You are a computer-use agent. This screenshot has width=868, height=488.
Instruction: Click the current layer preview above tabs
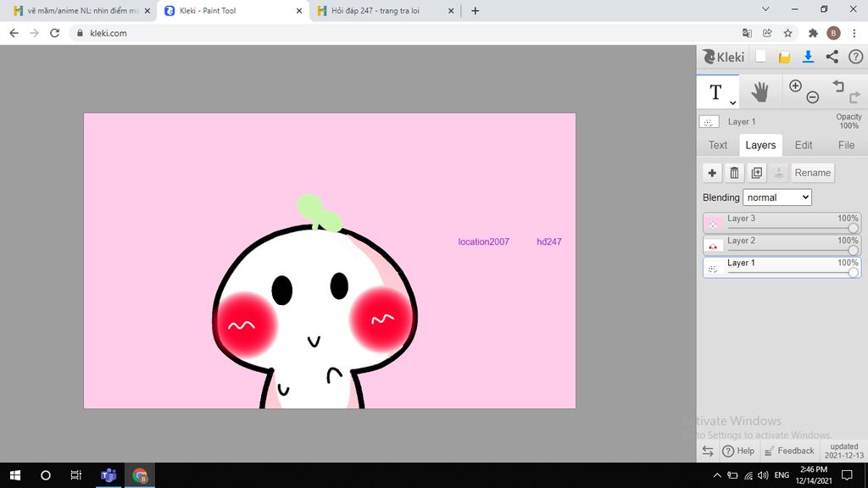[x=709, y=122]
